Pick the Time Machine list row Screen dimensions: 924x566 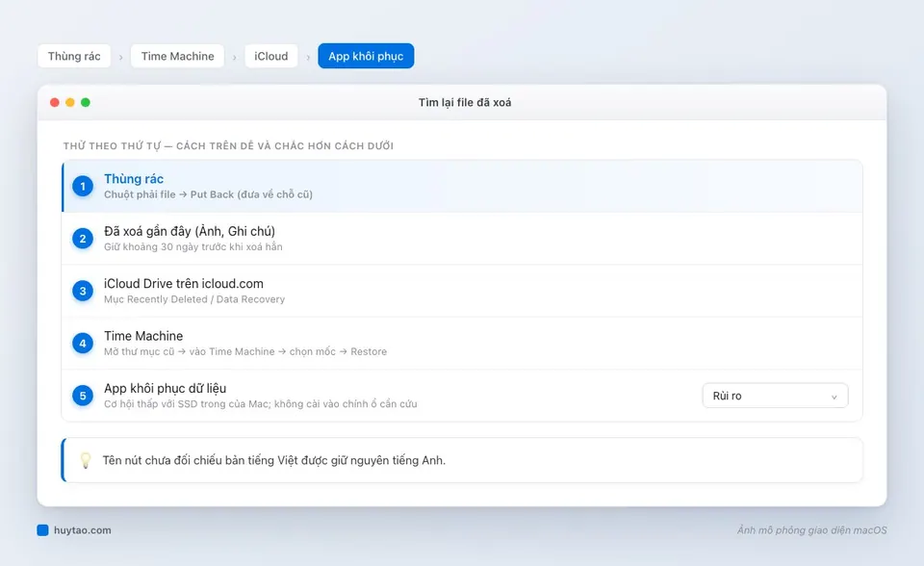click(462, 343)
